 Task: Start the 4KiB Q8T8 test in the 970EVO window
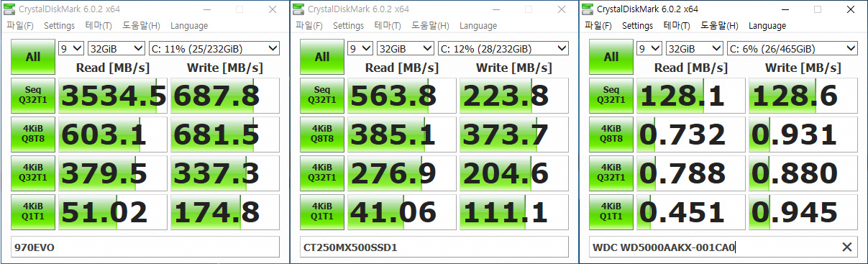point(33,134)
